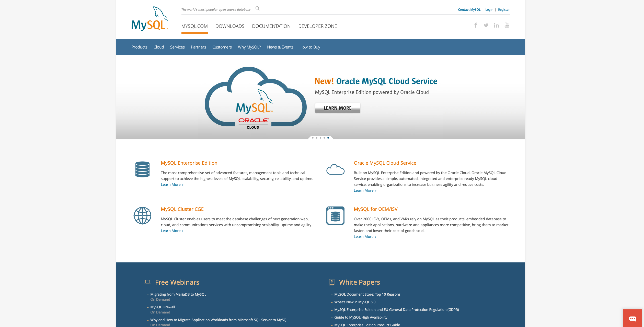The height and width of the screenshot is (327, 644).
Task: Open MySQL's Facebook page via its icon
Action: point(476,25)
